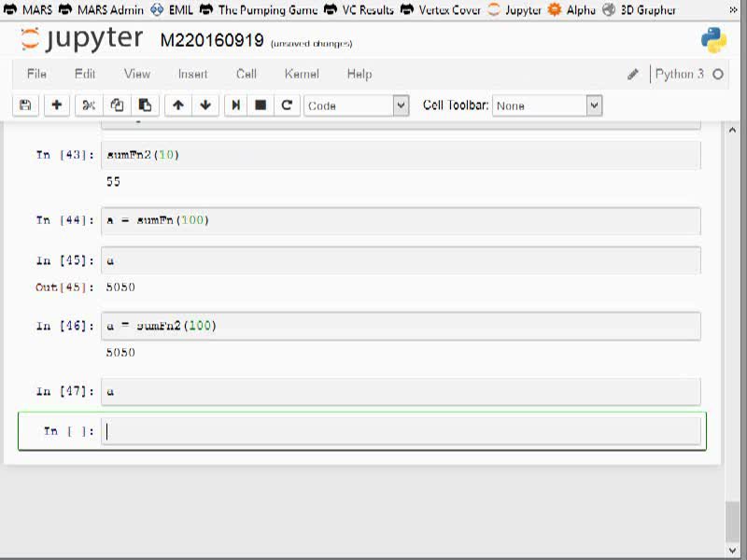The height and width of the screenshot is (560, 747).
Task: Open the Insert menu
Action: 193,74
